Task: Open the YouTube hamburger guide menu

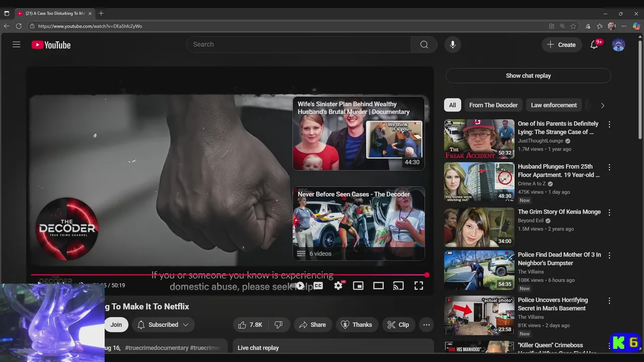Action: tap(16, 44)
